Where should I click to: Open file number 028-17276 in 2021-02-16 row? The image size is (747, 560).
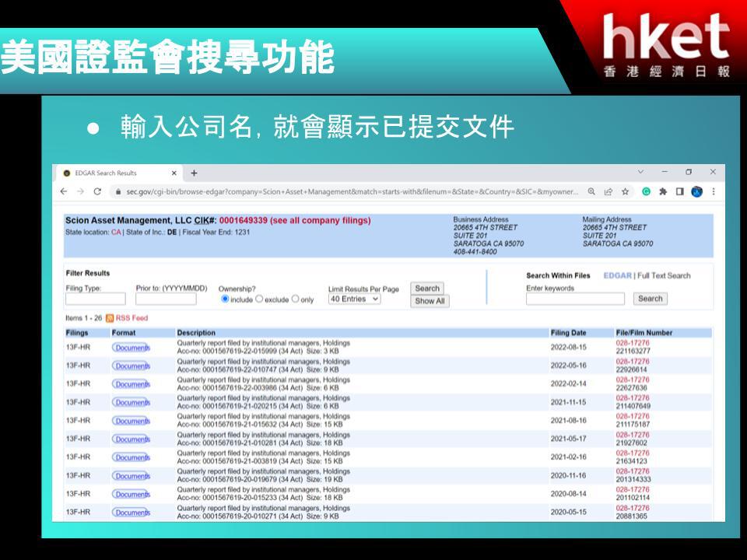coord(633,453)
